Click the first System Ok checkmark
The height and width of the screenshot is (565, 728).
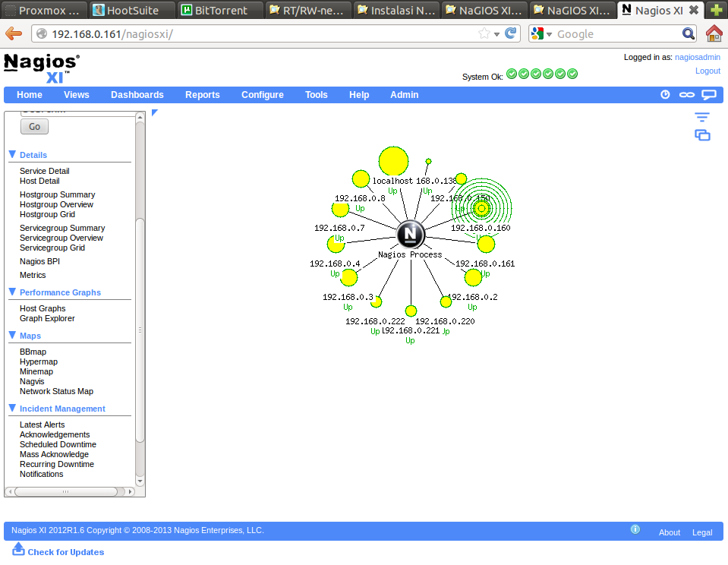[512, 74]
